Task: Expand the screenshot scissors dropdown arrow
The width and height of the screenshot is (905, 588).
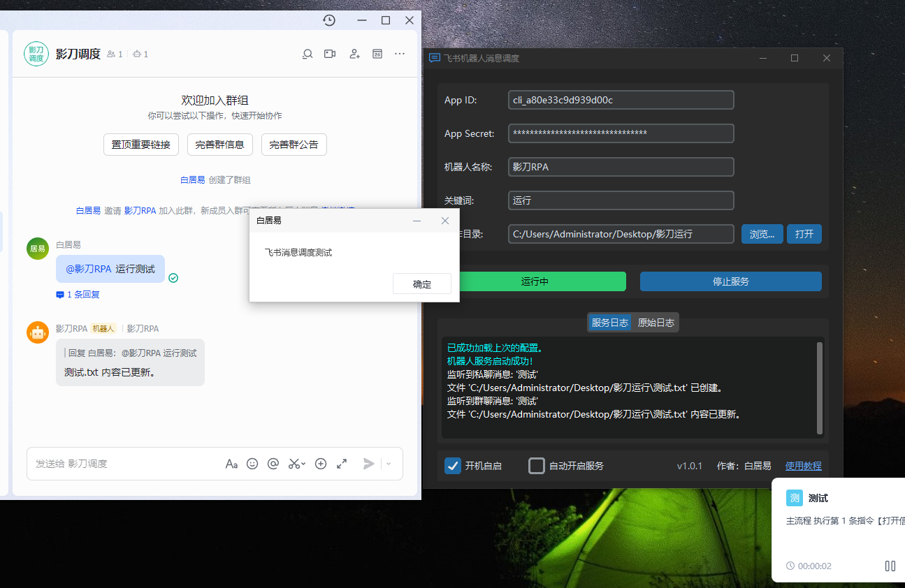Action: [x=303, y=464]
